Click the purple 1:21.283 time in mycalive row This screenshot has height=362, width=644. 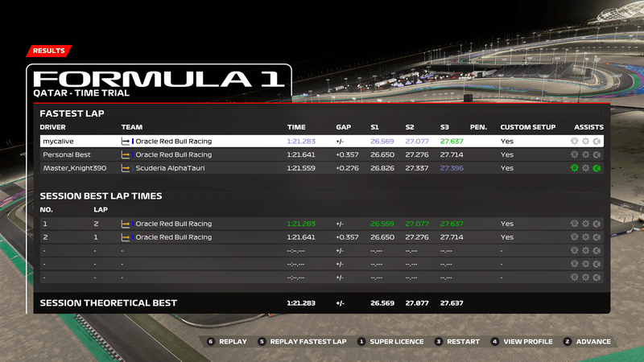pos(301,142)
